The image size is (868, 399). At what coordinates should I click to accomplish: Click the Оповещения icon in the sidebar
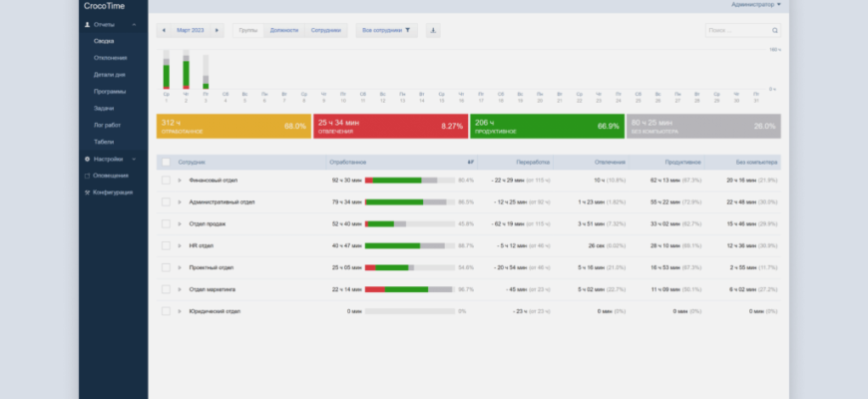pyautogui.click(x=88, y=176)
